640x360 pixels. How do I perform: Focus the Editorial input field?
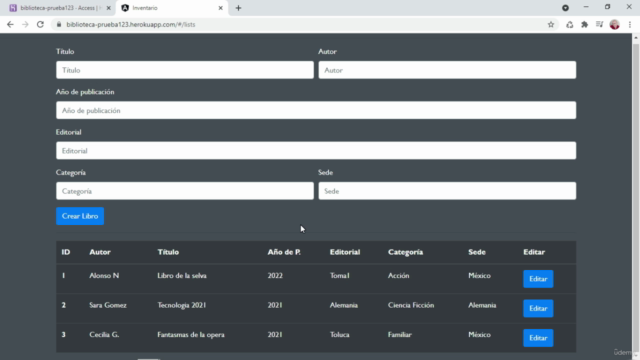tap(316, 151)
